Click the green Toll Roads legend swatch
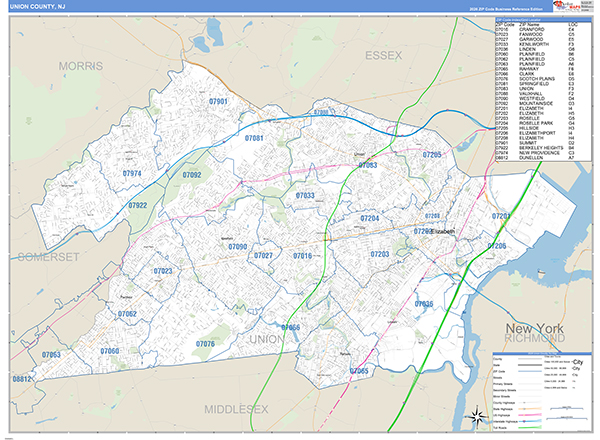This screenshot has width=600, height=440. pyautogui.click(x=530, y=427)
